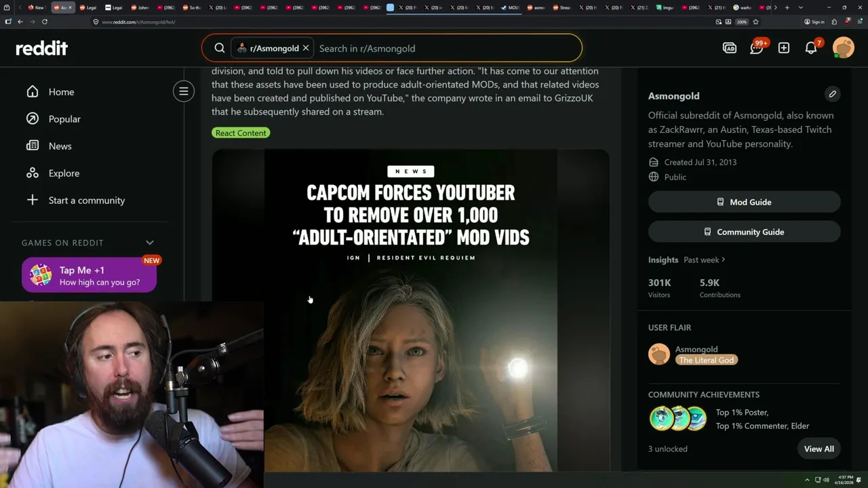Click the Asmongold community title
Image resolution: width=868 pixels, height=488 pixels.
click(x=673, y=96)
